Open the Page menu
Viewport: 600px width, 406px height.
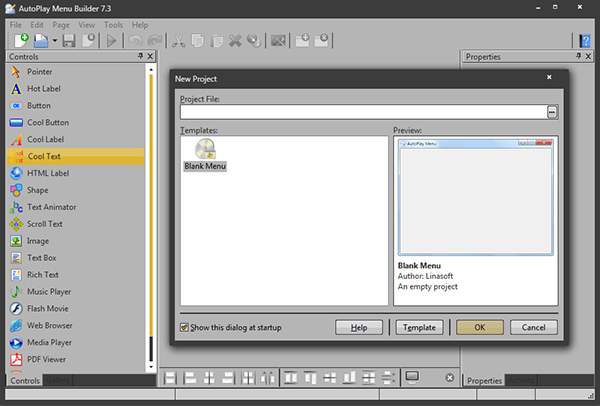click(x=61, y=25)
